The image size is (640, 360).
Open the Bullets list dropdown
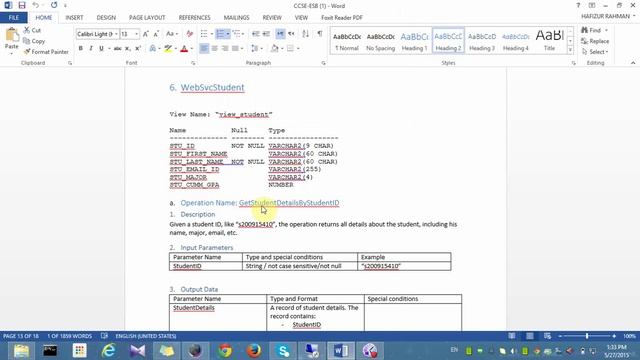211,34
